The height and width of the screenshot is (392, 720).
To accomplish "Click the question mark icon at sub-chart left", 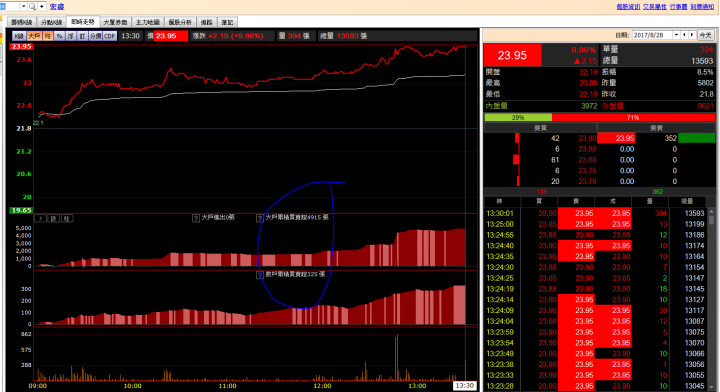I will tap(41, 218).
